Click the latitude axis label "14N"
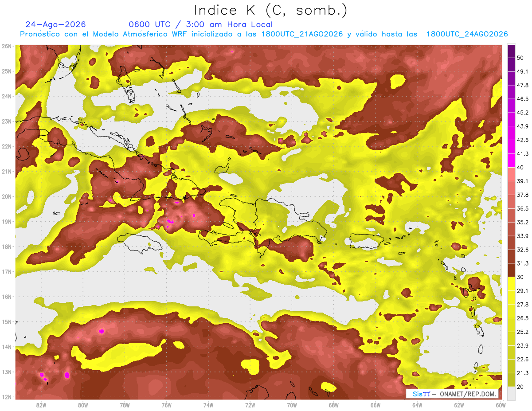The image size is (532, 411). 7,347
